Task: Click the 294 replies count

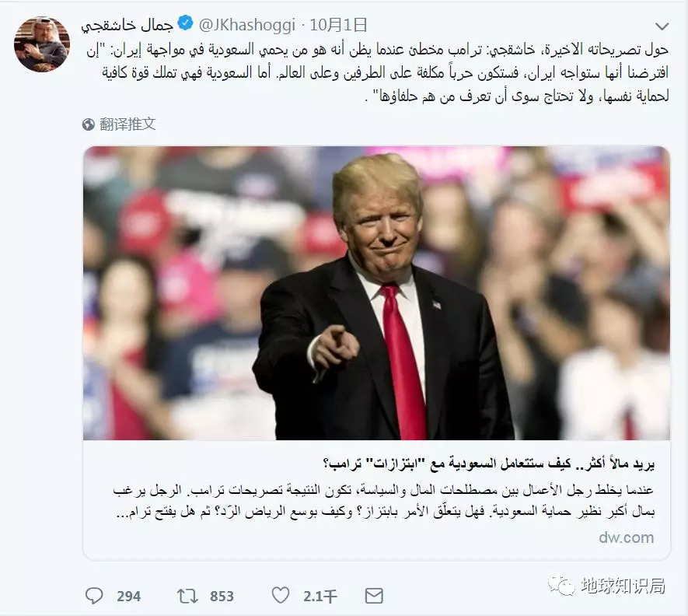Action: tap(128, 597)
